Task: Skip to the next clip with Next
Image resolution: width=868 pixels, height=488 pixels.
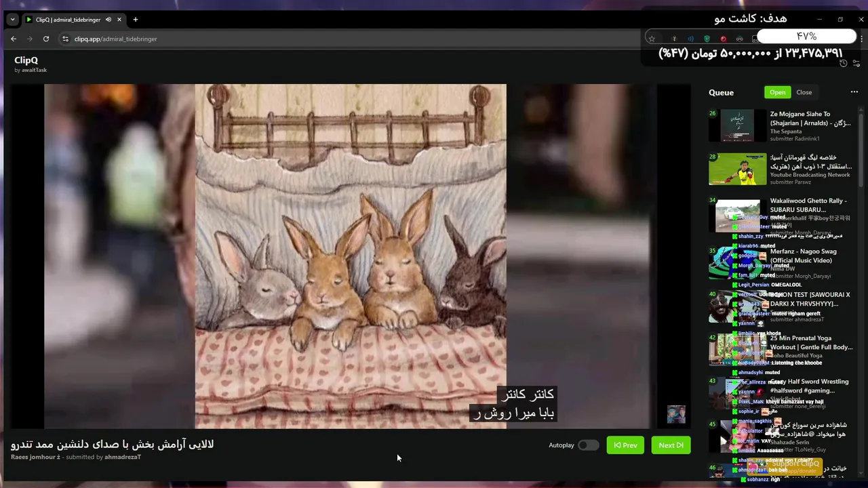Action: click(x=671, y=445)
